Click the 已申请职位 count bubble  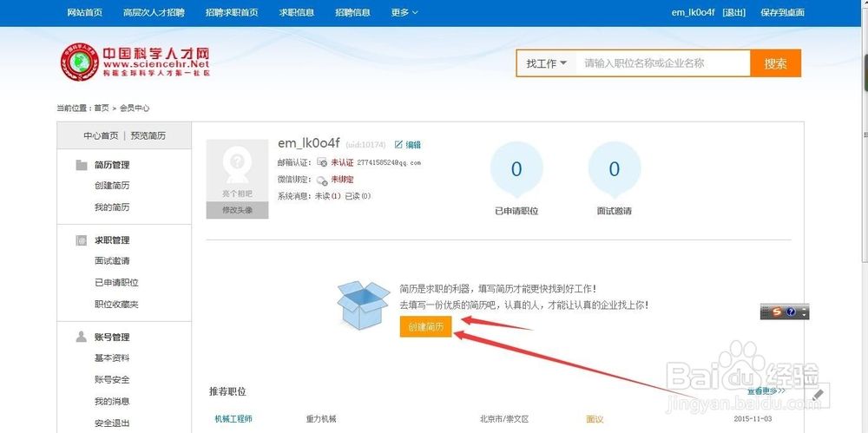516,169
